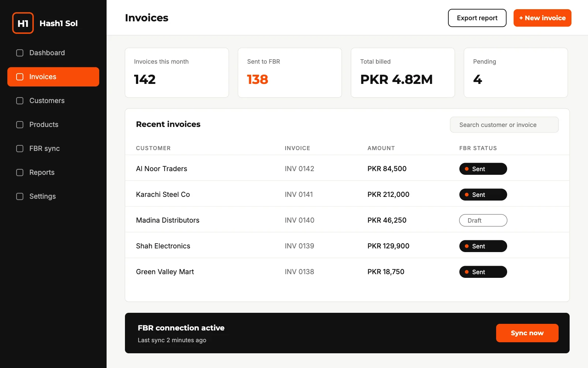Select customer Shah Electronics
Screen dimensions: 588x368
pos(163,246)
